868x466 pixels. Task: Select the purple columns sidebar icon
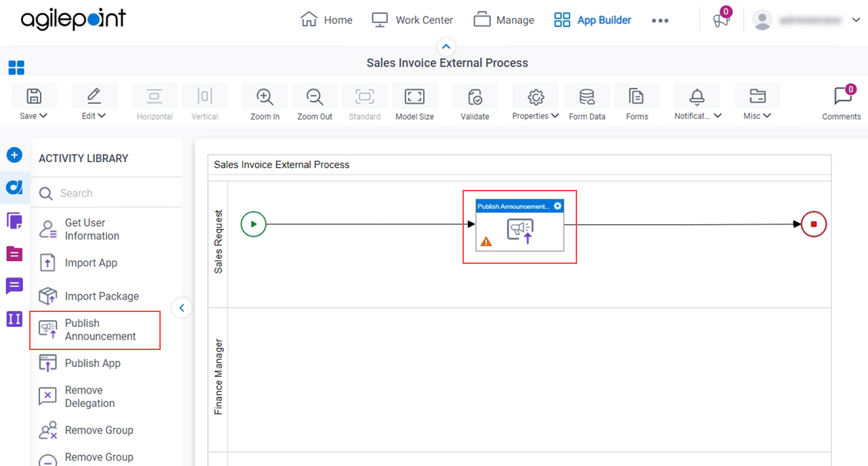(14, 319)
